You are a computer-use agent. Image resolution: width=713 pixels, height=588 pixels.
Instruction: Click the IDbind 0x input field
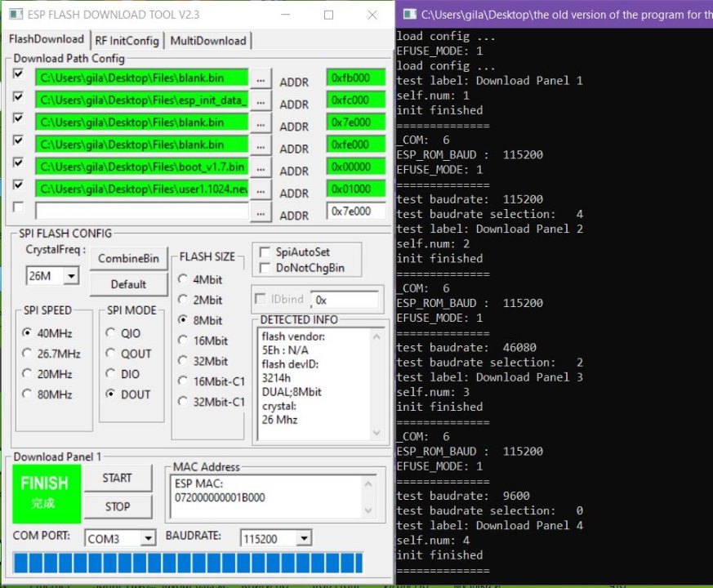345,301
